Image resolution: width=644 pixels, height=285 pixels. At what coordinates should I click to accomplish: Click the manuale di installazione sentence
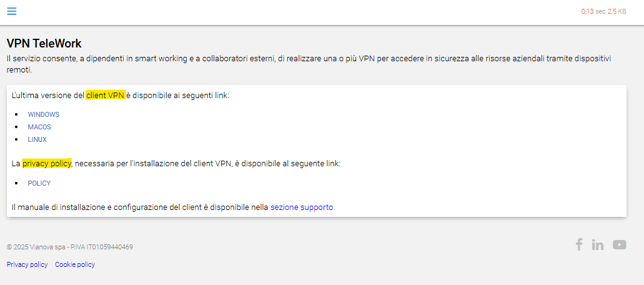[x=173, y=207]
